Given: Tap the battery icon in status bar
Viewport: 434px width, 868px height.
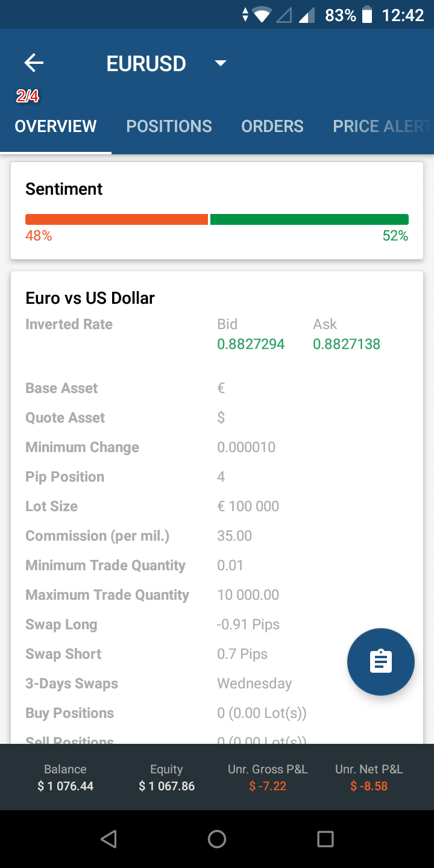Looking at the screenshot, I should click(367, 15).
